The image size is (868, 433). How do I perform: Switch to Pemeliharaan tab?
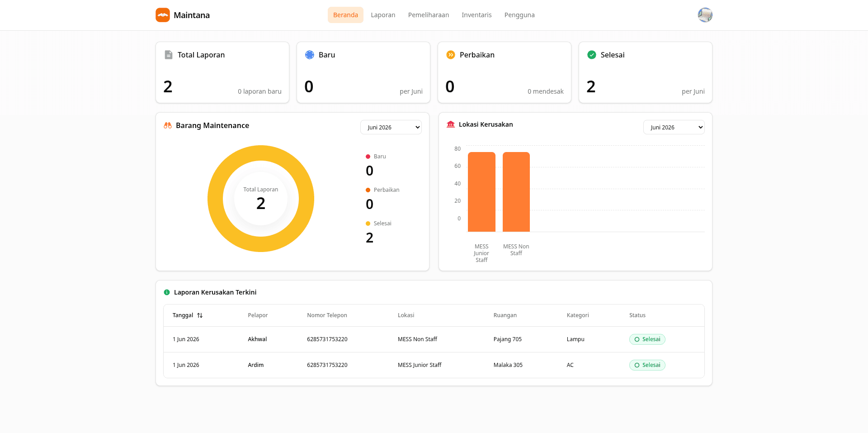tap(429, 15)
